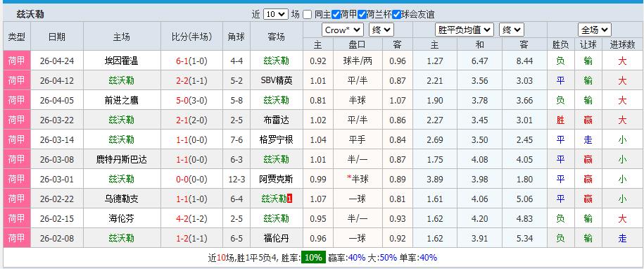644x269 pixels.
Task: Click the 单率:40% summary value
Action: [x=419, y=258]
